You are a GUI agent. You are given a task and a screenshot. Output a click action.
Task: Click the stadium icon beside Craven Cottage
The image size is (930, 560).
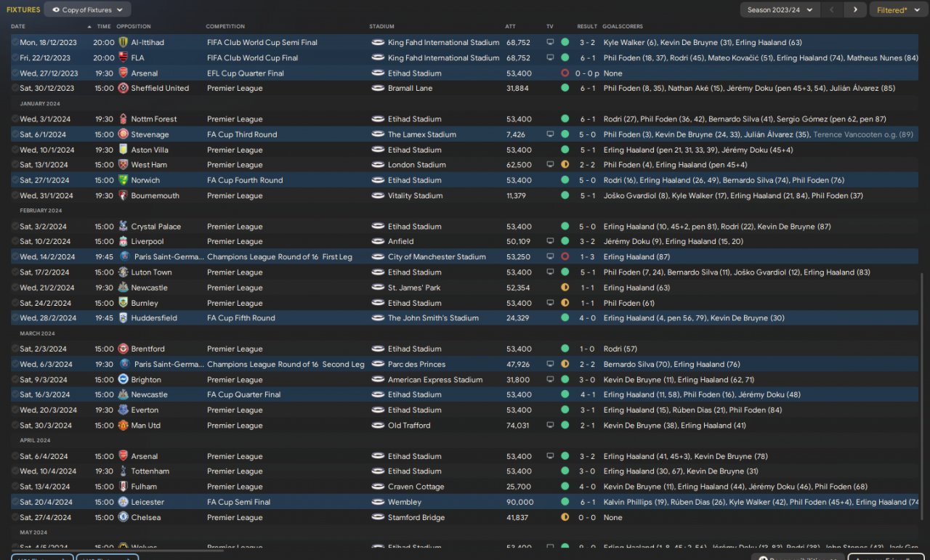point(378,487)
